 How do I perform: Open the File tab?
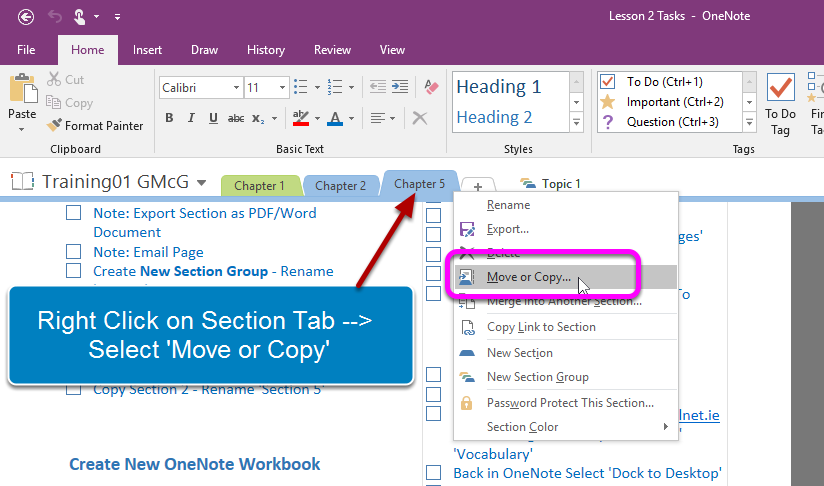[26, 50]
